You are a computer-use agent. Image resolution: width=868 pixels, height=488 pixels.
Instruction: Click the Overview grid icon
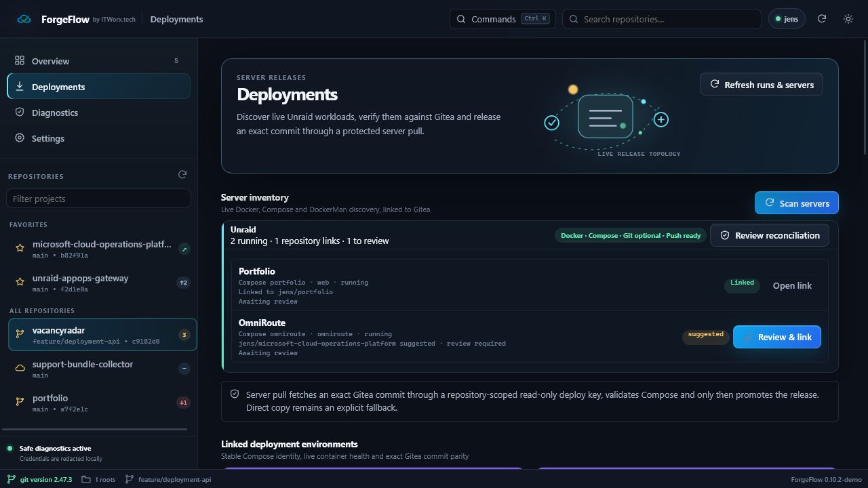click(x=20, y=60)
